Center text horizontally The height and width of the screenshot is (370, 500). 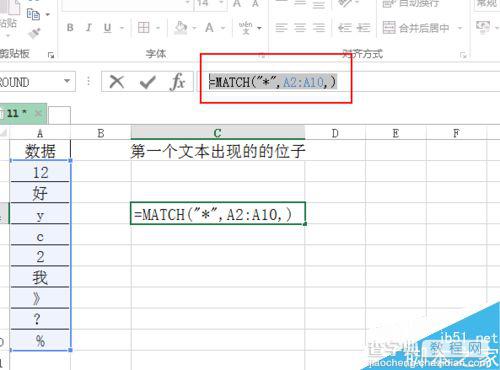click(300, 28)
